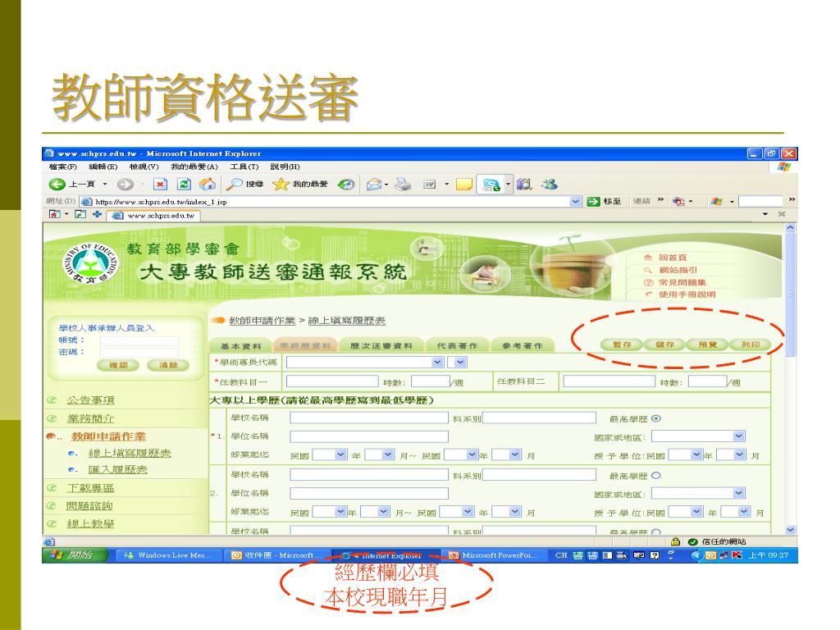This screenshot has height=630, width=840.
Task: Click the 清除 login button
Action: [x=168, y=365]
